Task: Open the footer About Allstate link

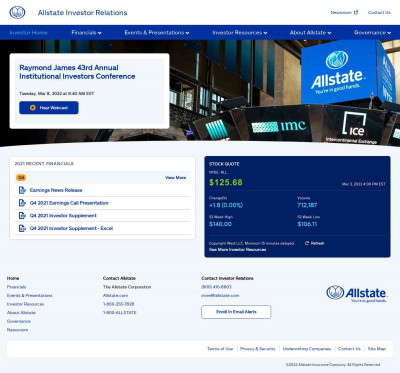Action: pyautogui.click(x=21, y=313)
